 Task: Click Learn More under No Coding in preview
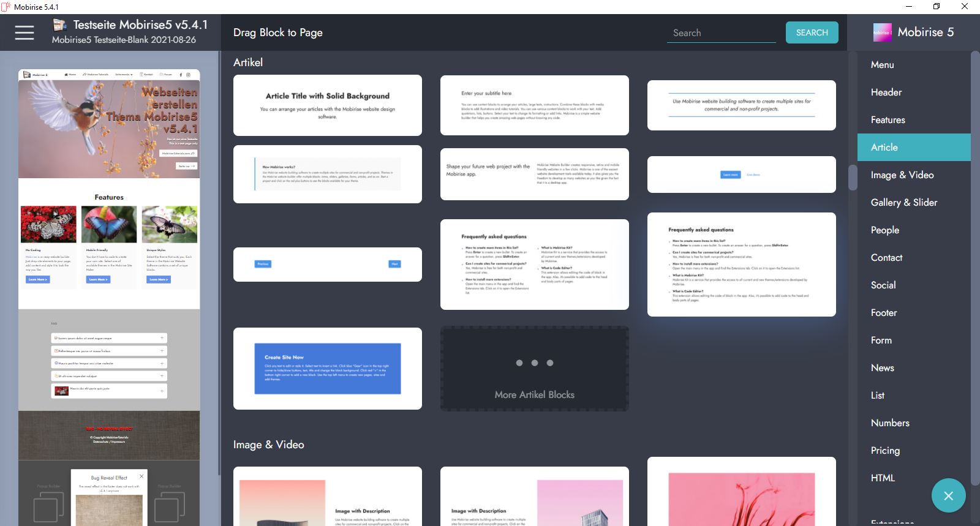click(x=37, y=279)
